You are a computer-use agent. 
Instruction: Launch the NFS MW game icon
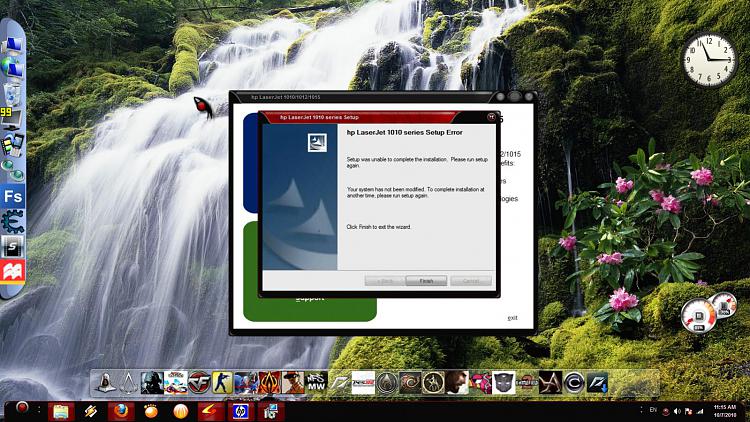click(316, 383)
